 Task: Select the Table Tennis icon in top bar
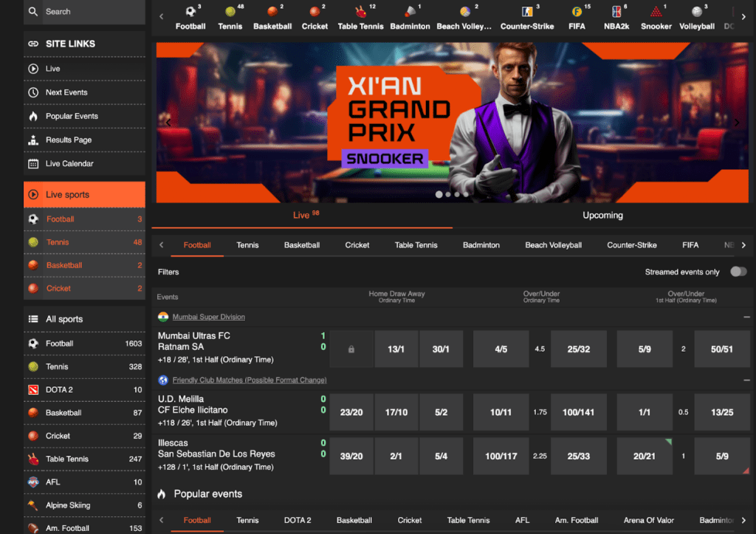pyautogui.click(x=360, y=13)
